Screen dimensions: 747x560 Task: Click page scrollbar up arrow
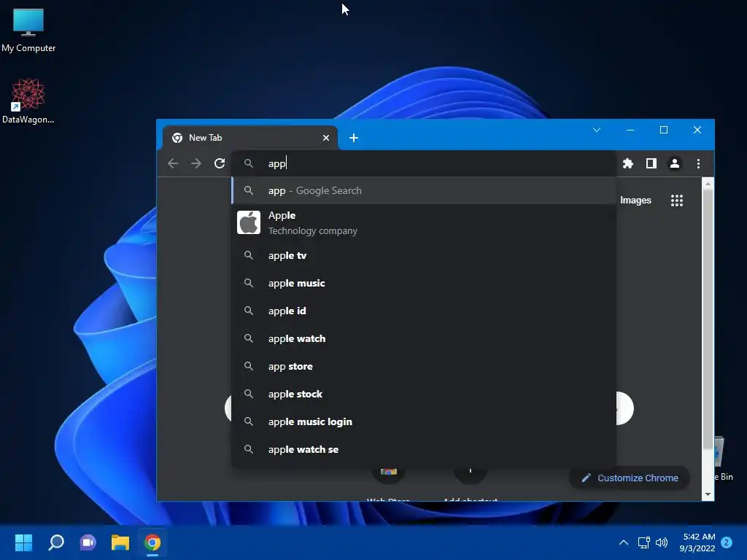[x=708, y=183]
